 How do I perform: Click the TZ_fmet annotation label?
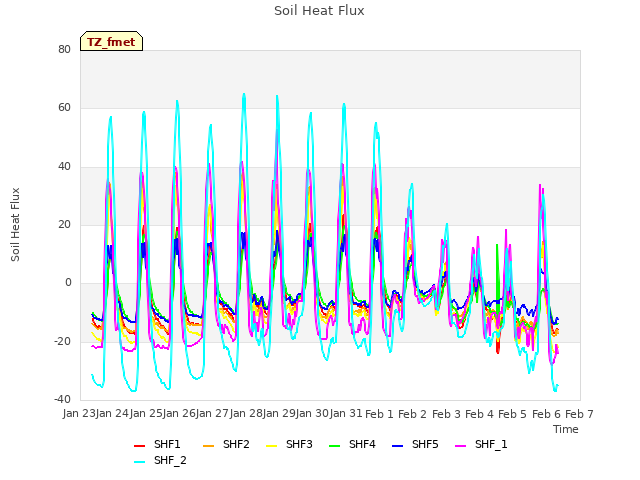(x=111, y=42)
